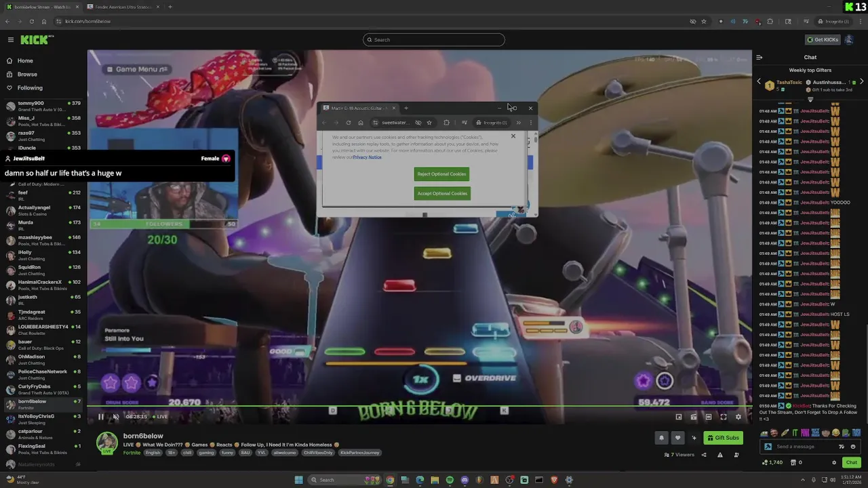868x488 pixels.
Task: Open Miss_J channel in sidebar
Action: pyautogui.click(x=41, y=121)
